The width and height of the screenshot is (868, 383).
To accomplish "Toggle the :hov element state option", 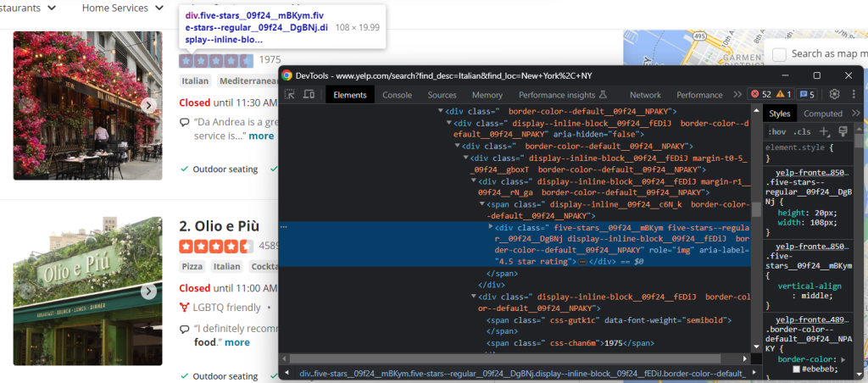I will (776, 131).
